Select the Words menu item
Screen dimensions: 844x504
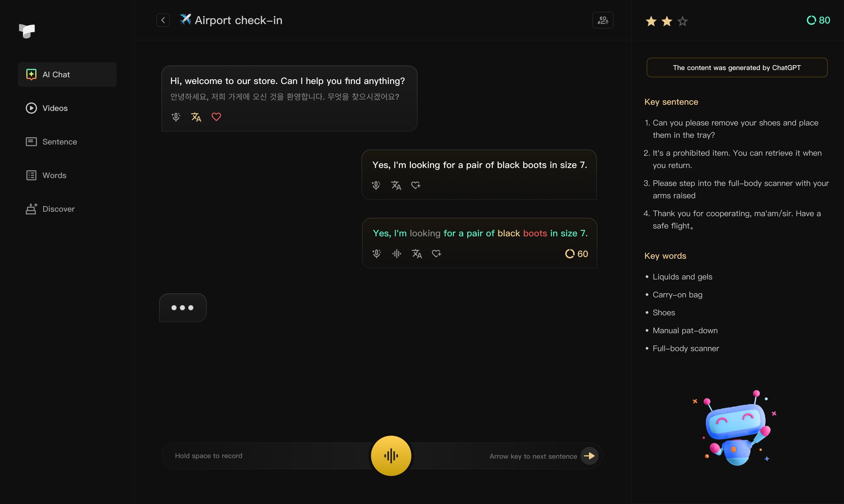(54, 175)
